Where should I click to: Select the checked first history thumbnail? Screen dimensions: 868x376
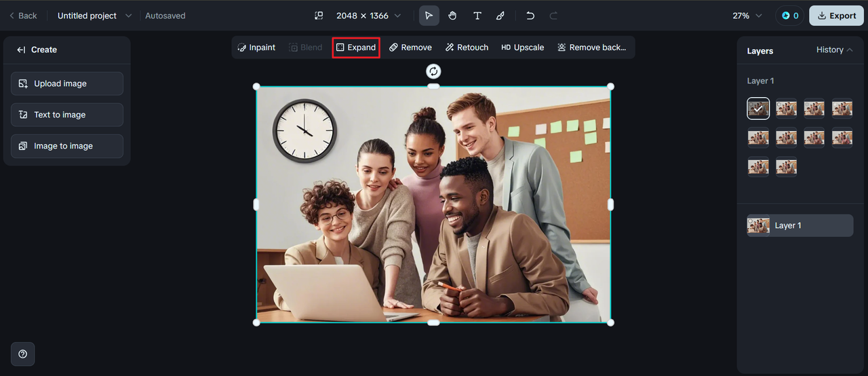[x=758, y=109]
